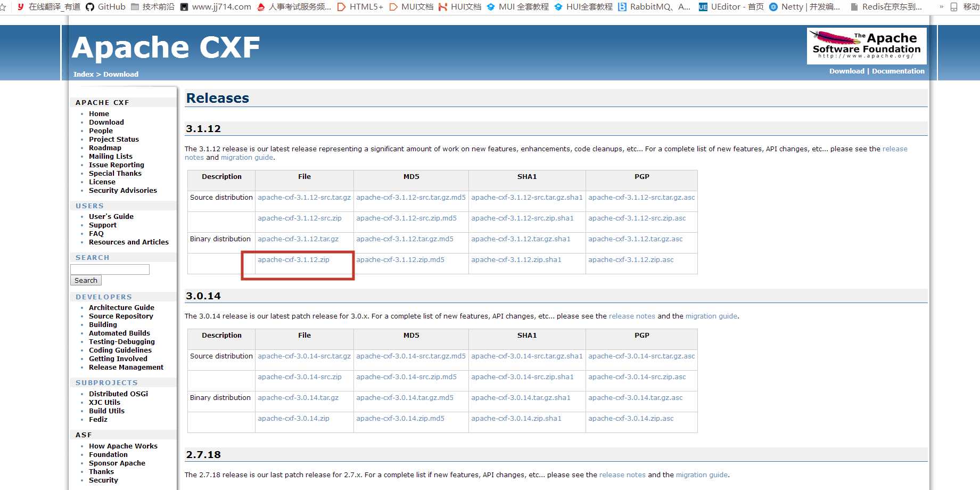Click the Download breadcrumb link
Viewport: 980px width, 490px height.
pos(121,74)
